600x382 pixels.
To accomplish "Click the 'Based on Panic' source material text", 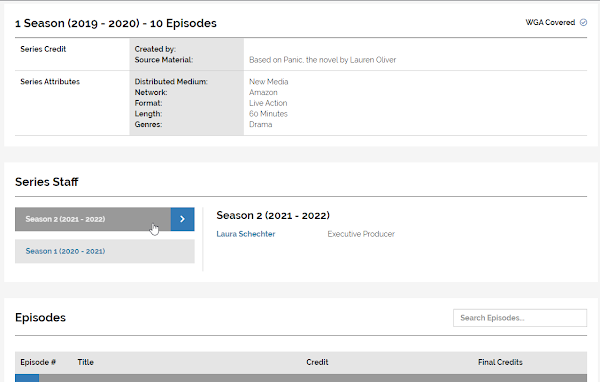I will click(323, 60).
